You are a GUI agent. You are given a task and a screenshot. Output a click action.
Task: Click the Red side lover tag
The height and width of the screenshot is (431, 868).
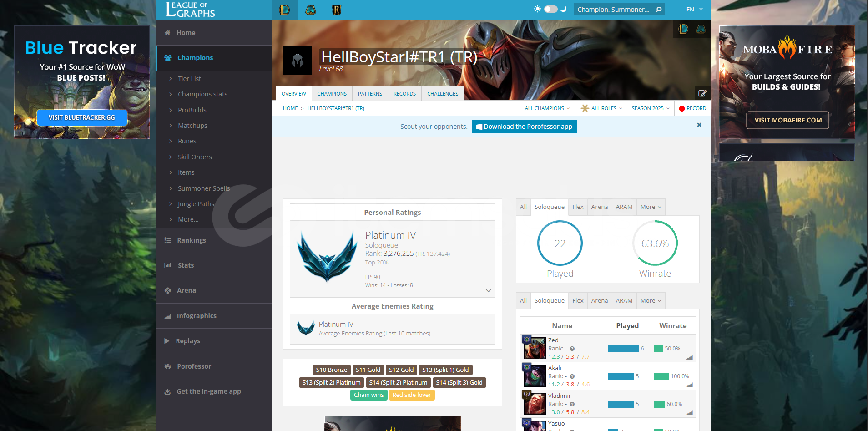pos(411,395)
